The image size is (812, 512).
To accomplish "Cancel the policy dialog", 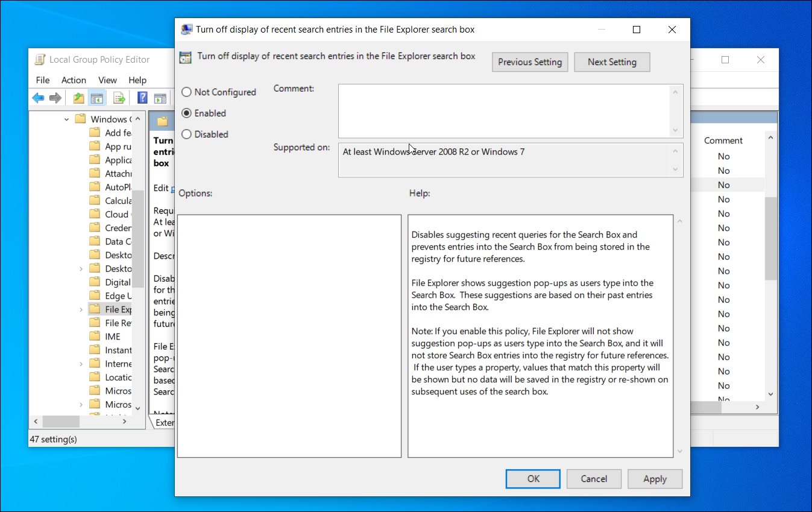I will (594, 479).
